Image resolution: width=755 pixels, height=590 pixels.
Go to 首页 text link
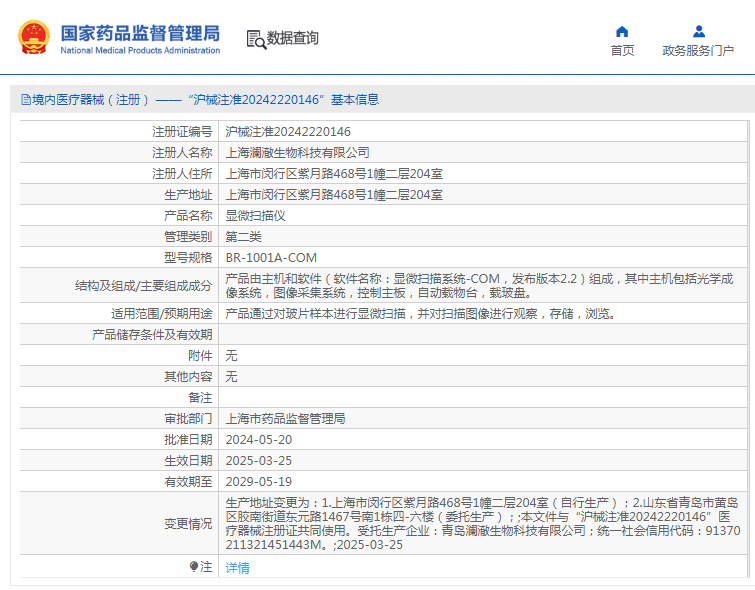(622, 51)
